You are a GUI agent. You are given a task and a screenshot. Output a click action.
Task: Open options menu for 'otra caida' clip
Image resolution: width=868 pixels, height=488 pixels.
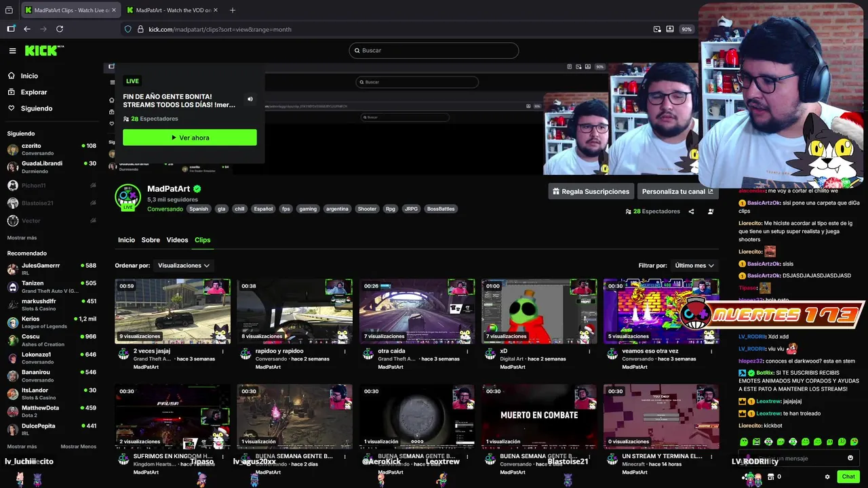point(467,351)
